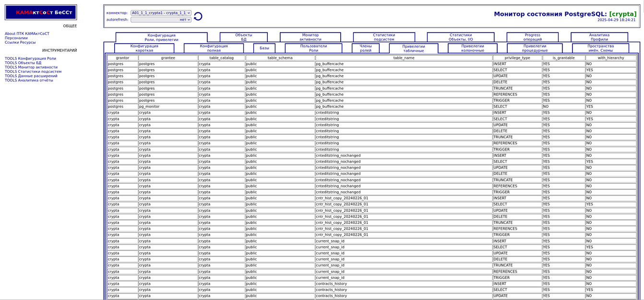The image size is (644, 300).
Task: Open the autorefresh dropdown set to нет
Action: tap(161, 20)
